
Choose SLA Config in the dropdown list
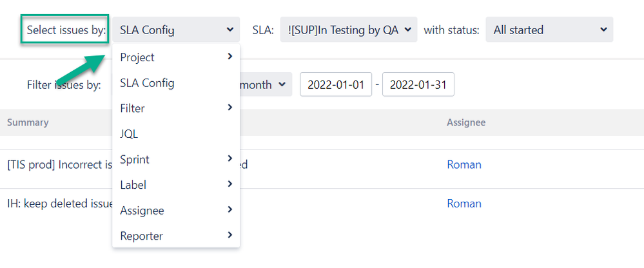(x=147, y=83)
